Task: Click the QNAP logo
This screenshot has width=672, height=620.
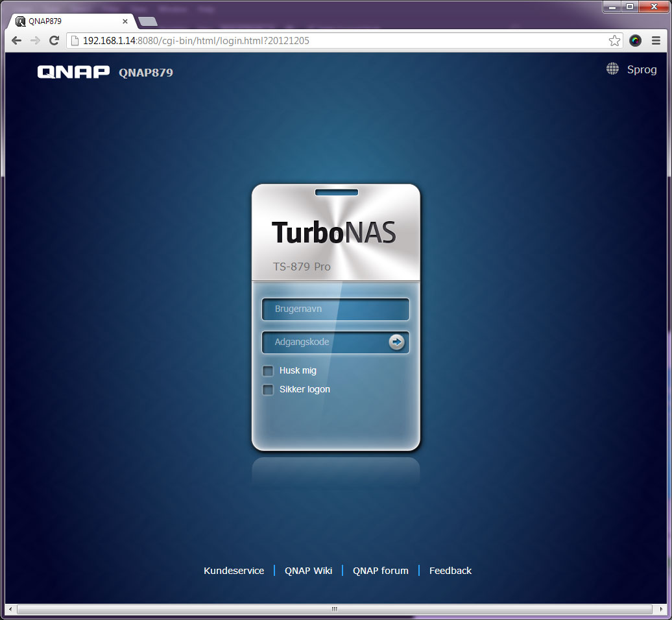Action: coord(73,71)
